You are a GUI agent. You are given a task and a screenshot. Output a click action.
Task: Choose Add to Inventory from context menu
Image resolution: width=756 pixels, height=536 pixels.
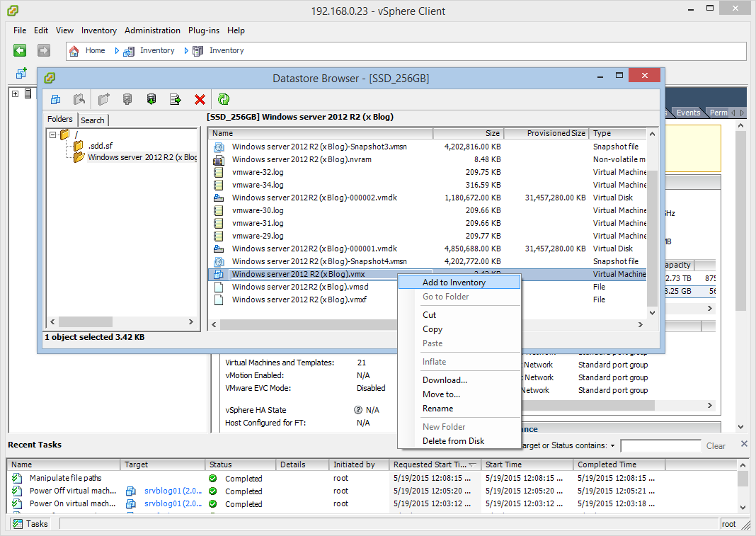point(459,283)
